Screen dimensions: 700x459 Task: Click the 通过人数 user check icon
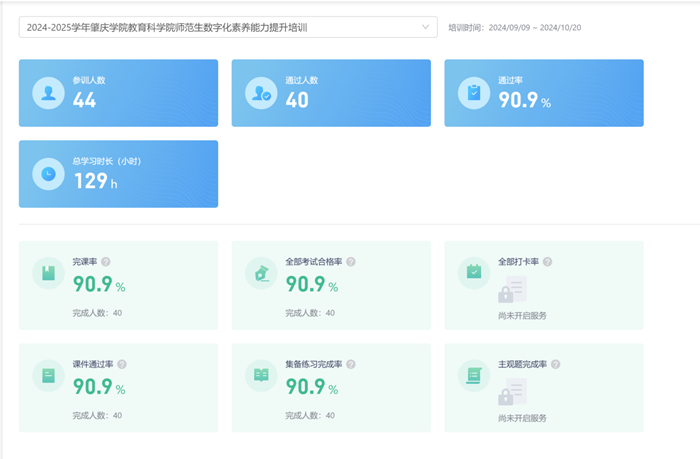261,93
